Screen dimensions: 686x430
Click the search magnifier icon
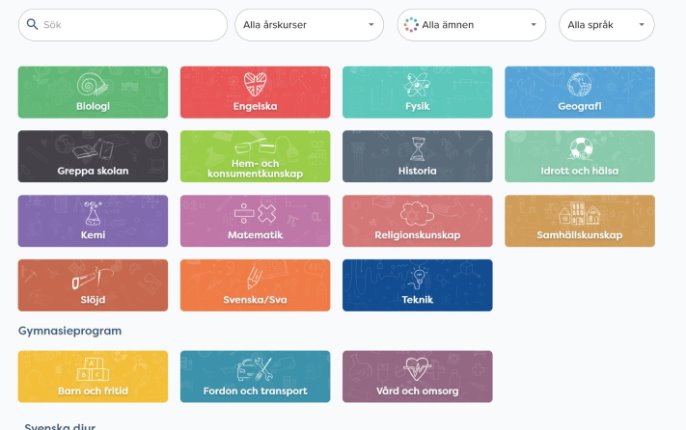tap(33, 25)
